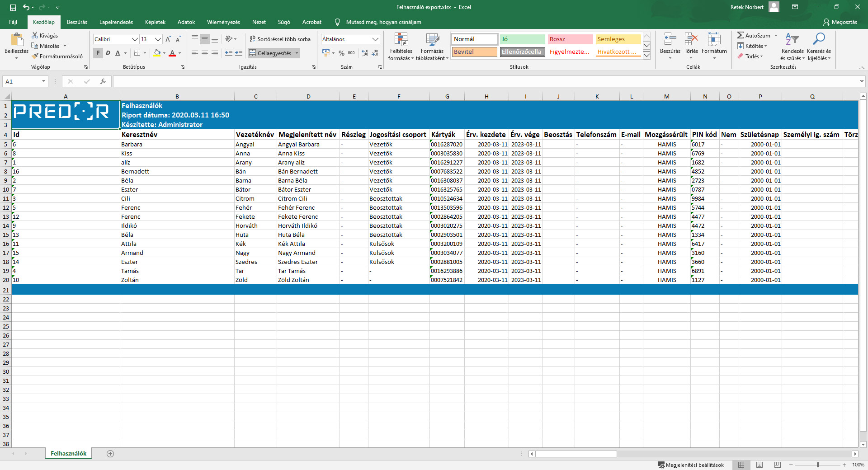Screen dimensions: 868x470
Task: Open the Name Box dropdown arrow
Action: coord(43,81)
